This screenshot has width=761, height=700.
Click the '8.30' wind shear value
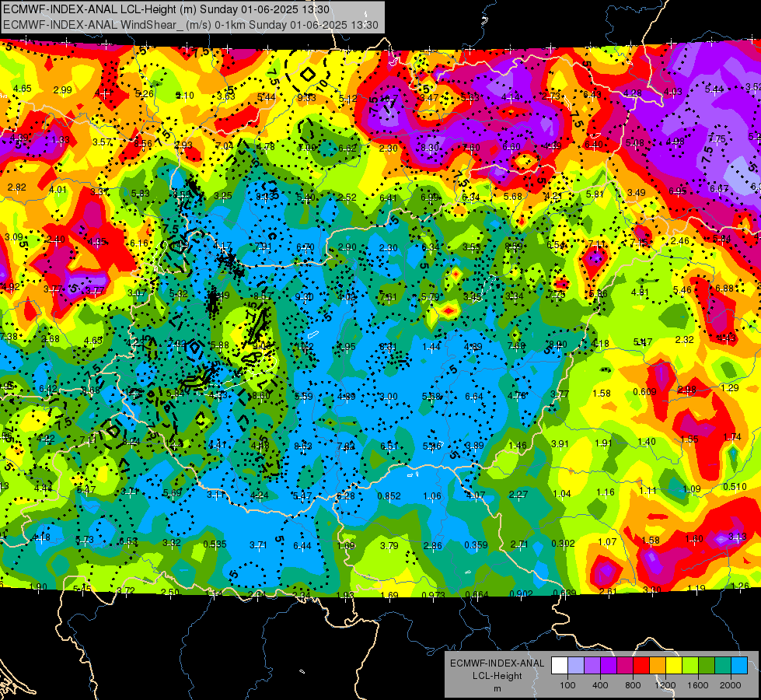click(430, 148)
